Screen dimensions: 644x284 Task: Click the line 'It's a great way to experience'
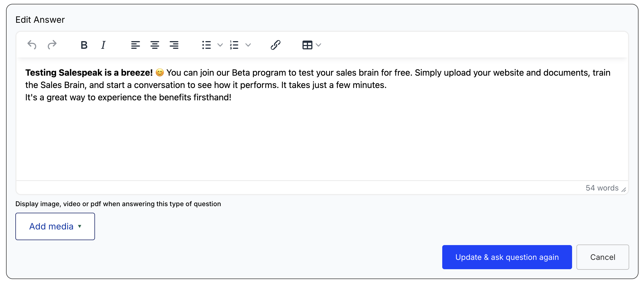tap(128, 97)
